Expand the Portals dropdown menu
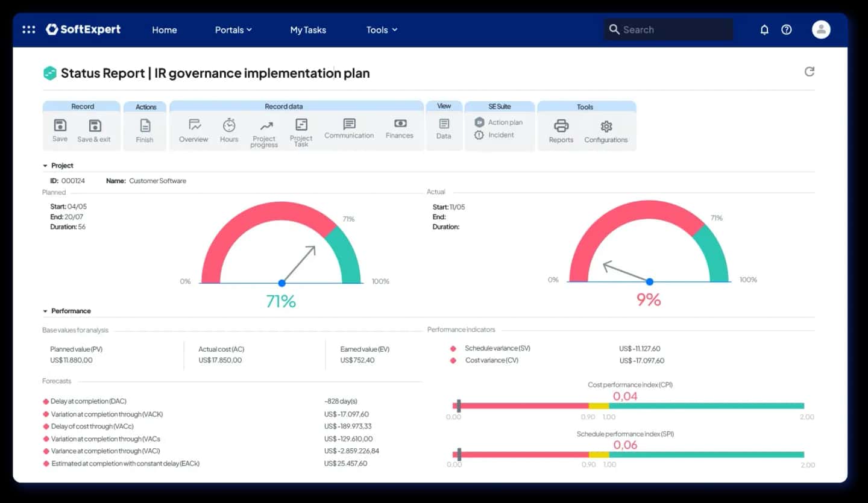This screenshot has width=868, height=503. [x=233, y=30]
